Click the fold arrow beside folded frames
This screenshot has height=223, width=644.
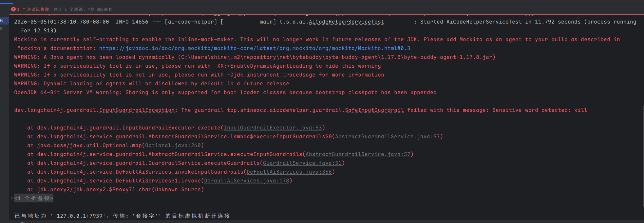12,198
